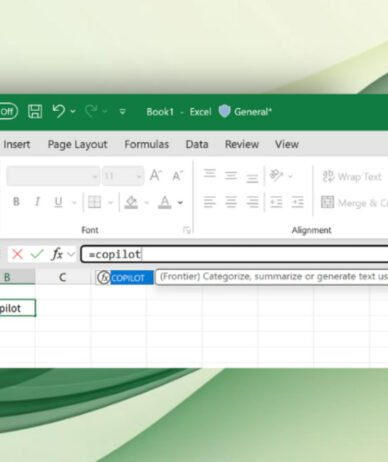Click Increase Font Size icon
The width and height of the screenshot is (388, 462).
point(156,175)
